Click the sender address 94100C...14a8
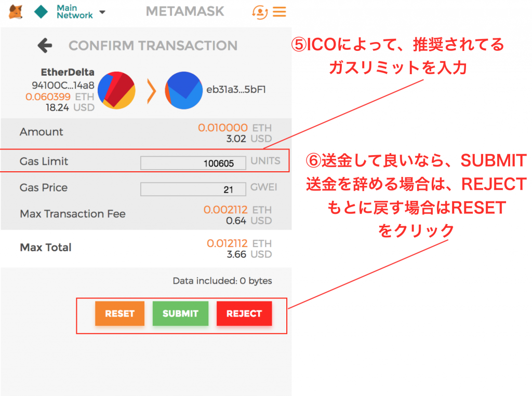The height and width of the screenshot is (396, 532). click(63, 85)
